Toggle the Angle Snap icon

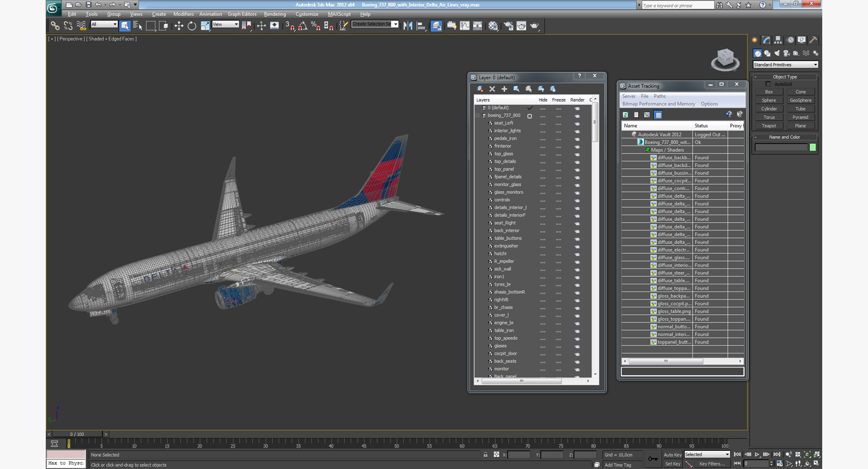pos(303,25)
